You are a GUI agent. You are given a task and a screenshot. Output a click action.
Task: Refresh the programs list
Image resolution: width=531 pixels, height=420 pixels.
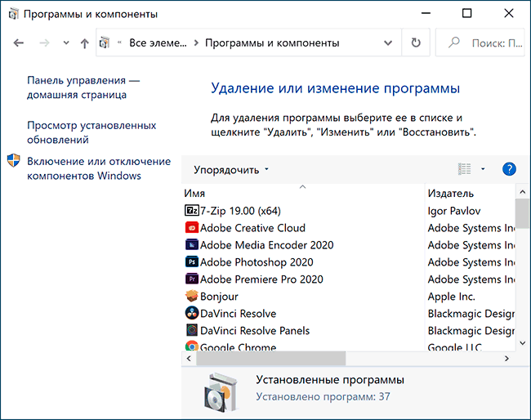(x=416, y=42)
